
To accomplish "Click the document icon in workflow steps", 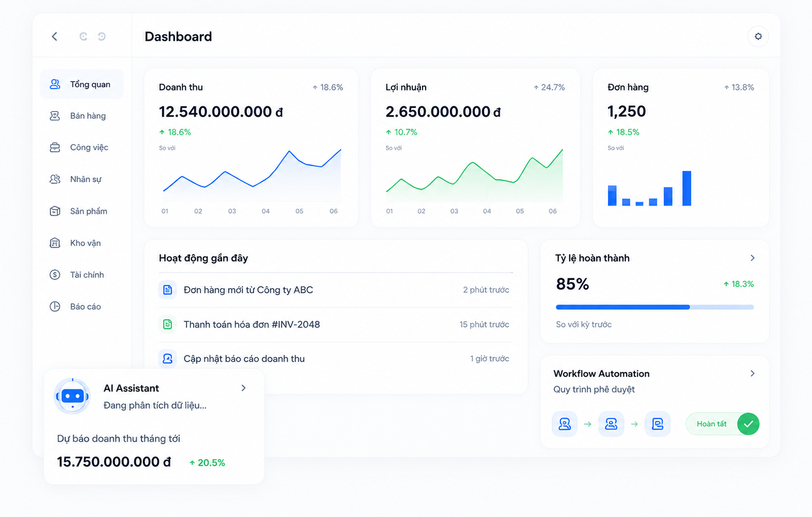I will click(658, 424).
